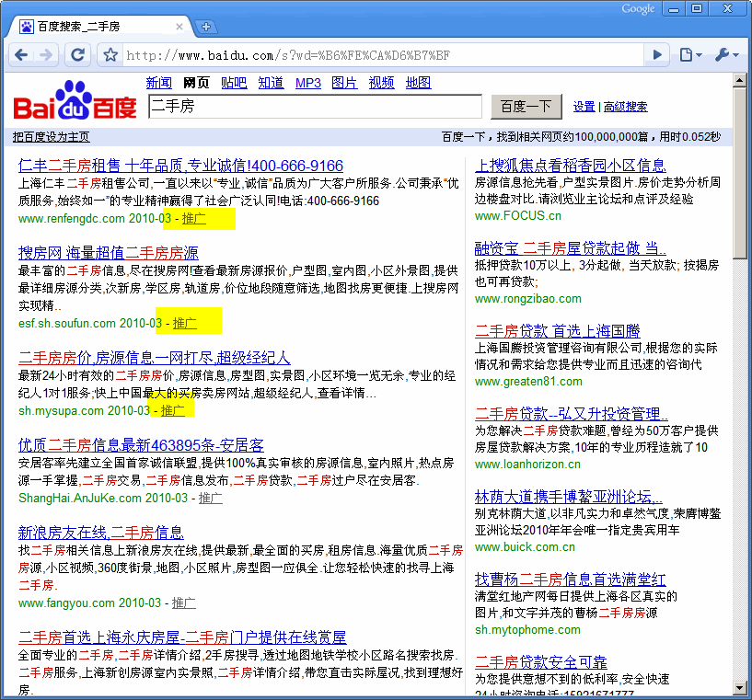The width and height of the screenshot is (752, 700).
Task: Open result 优质二手房信息最新463895条-安居客
Action: 141,445
